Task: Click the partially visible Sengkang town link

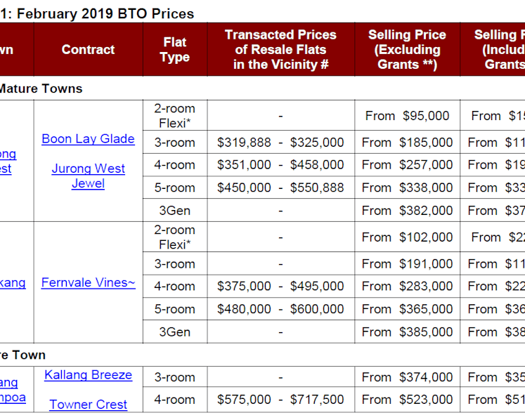Action: tap(13, 283)
